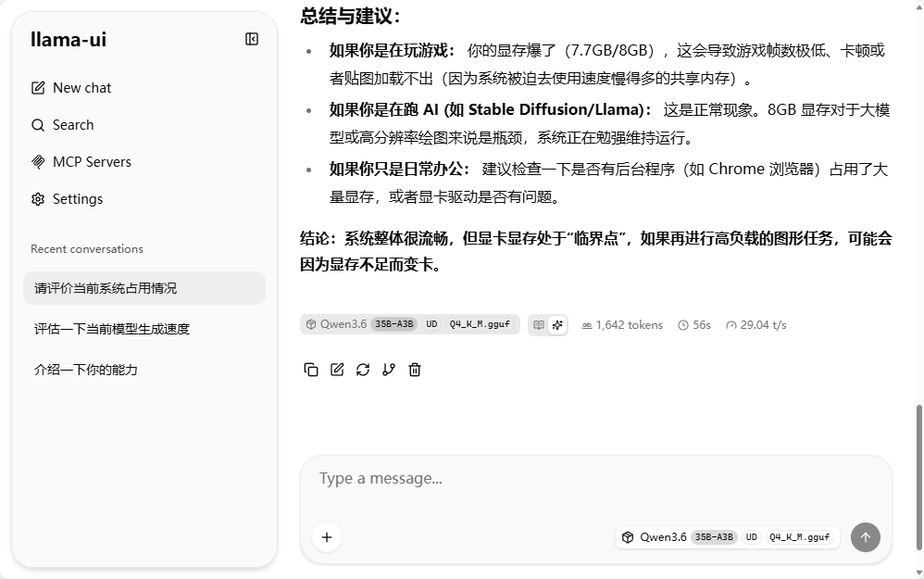Click Recent conversations heading
The image size is (924, 579).
pos(87,249)
